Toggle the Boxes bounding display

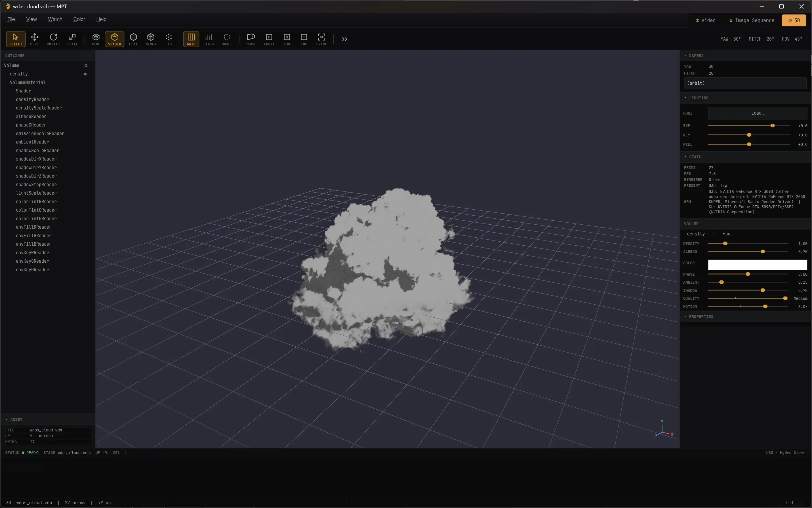point(227,39)
